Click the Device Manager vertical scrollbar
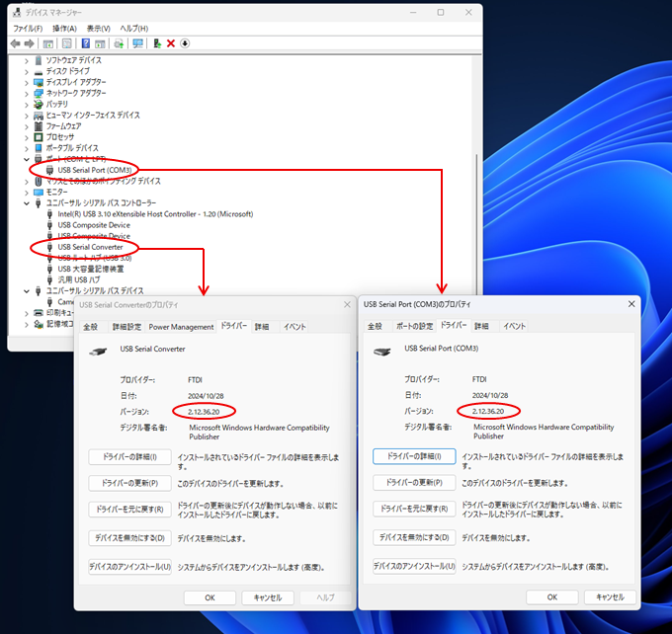672x634 pixels. point(476,223)
